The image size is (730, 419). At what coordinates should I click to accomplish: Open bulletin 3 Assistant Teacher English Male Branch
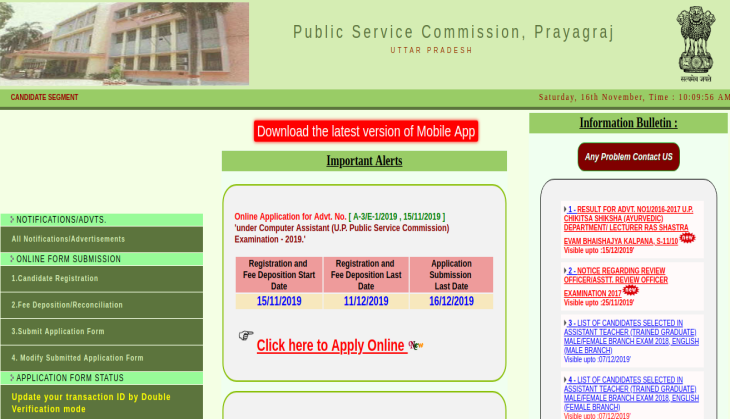click(x=631, y=337)
